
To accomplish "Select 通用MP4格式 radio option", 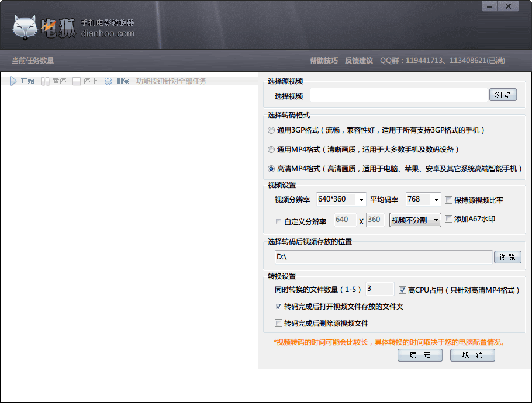I will pyautogui.click(x=271, y=150).
